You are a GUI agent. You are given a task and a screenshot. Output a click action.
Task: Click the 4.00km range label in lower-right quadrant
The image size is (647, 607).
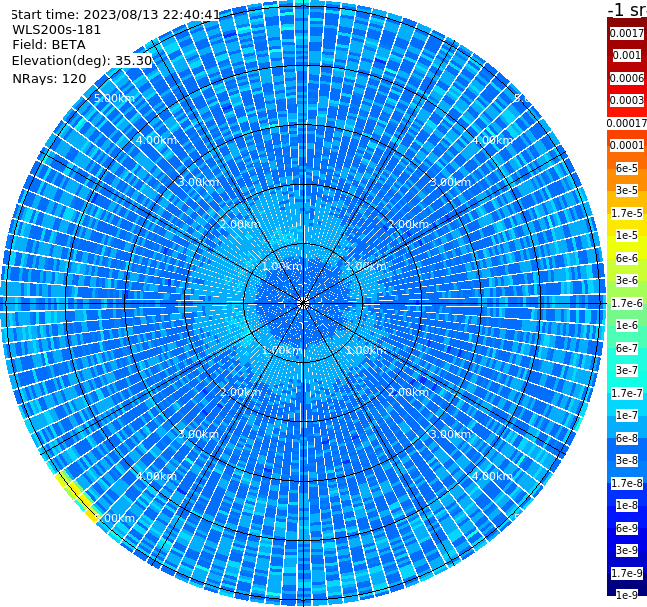pyautogui.click(x=493, y=476)
